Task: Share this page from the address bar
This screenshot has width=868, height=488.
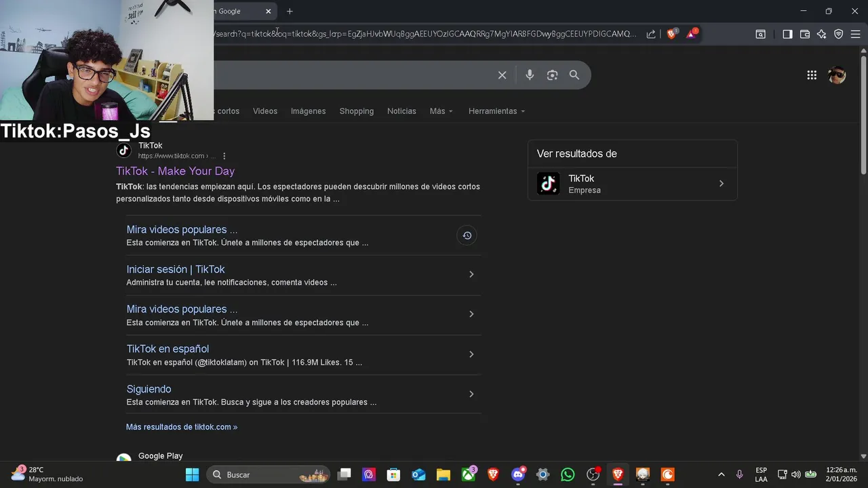Action: [x=651, y=34]
